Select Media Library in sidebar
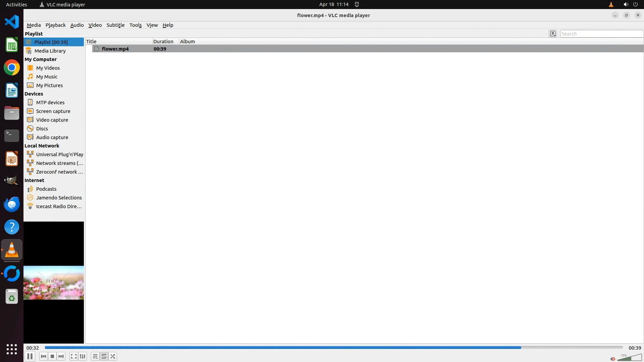Screen dimensions: 644x362 (50, 51)
